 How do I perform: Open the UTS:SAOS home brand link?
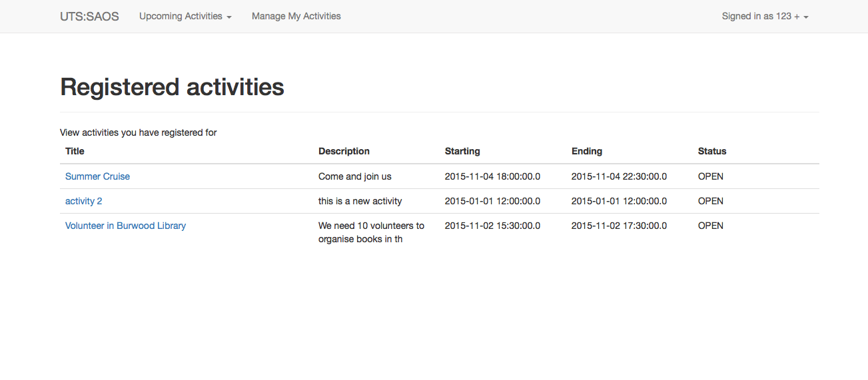89,17
